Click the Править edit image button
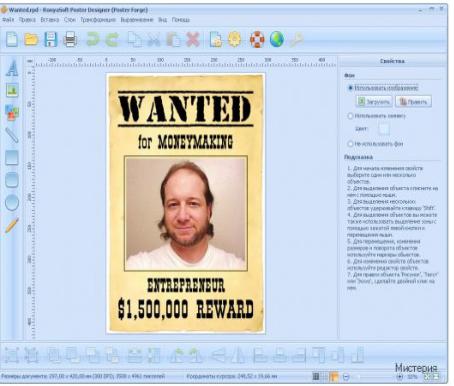 pyautogui.click(x=413, y=101)
